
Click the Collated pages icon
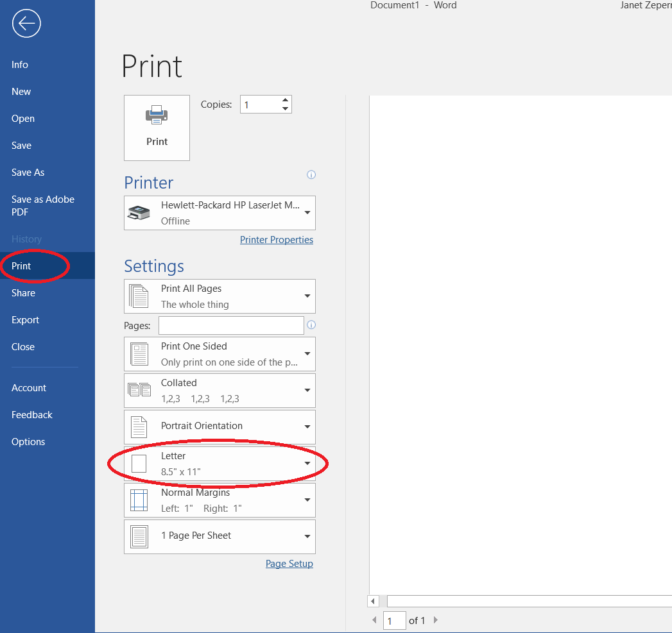pos(139,390)
